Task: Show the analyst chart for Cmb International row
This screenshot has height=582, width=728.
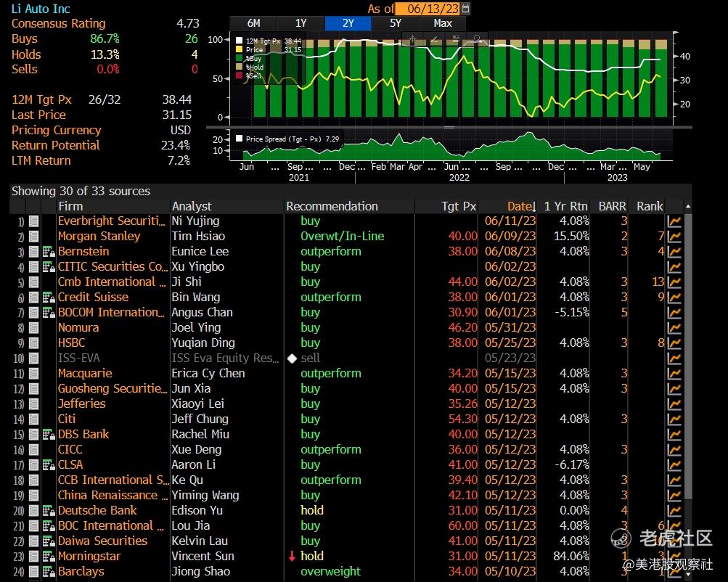Action: [x=674, y=282]
